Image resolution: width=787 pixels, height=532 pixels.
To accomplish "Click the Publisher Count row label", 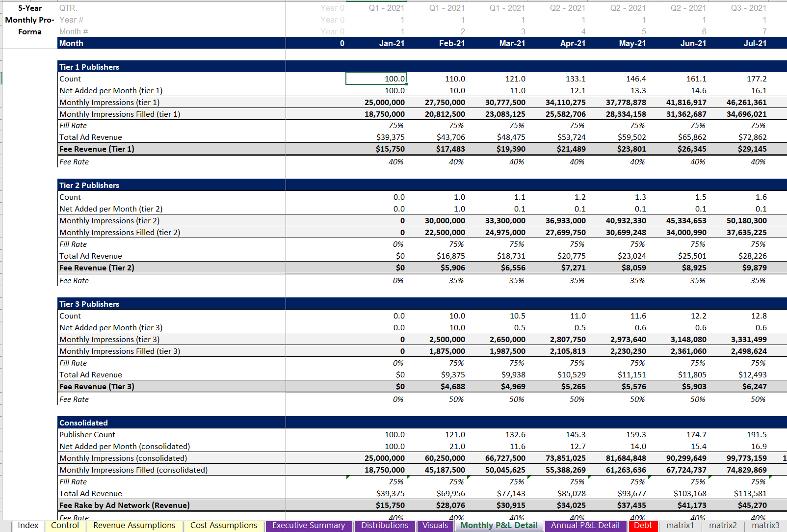I will (87, 434).
